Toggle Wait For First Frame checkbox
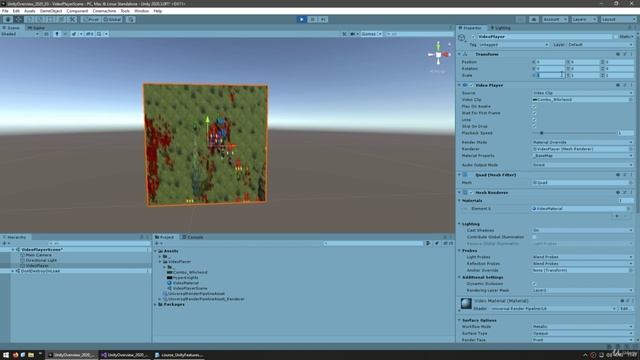Viewport: 640px width, 360px height. (534, 113)
